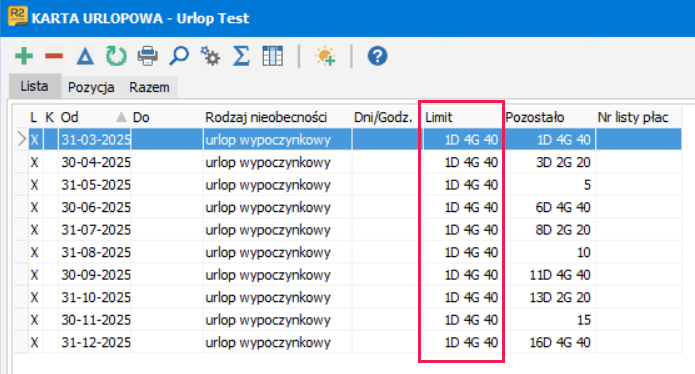This screenshot has height=374, width=695.
Task: Delete the record using the red minus icon
Action: click(54, 56)
